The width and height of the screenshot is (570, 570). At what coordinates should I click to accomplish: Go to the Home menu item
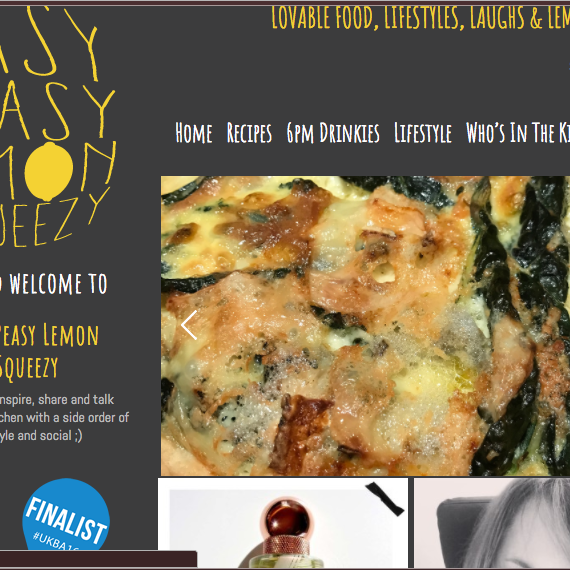tap(193, 133)
